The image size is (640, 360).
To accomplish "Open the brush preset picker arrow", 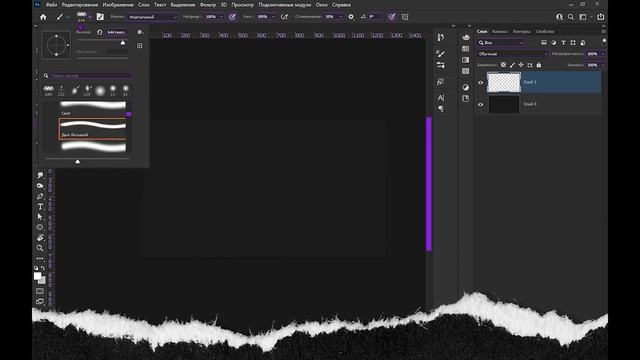I will pyautogui.click(x=90, y=17).
